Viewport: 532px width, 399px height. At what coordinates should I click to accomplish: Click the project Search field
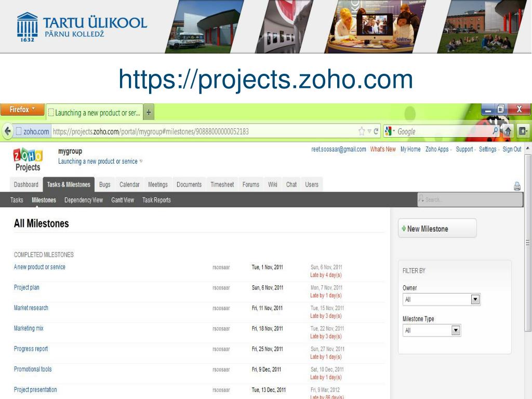click(470, 199)
